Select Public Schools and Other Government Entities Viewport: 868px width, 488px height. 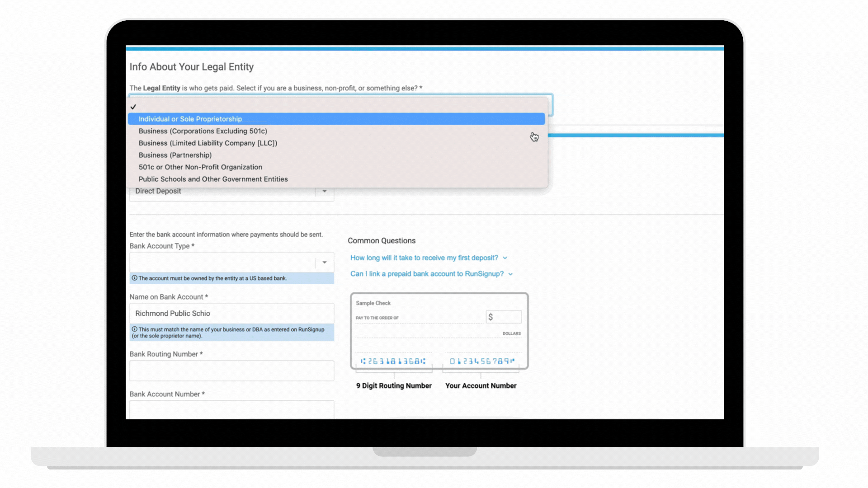point(213,179)
